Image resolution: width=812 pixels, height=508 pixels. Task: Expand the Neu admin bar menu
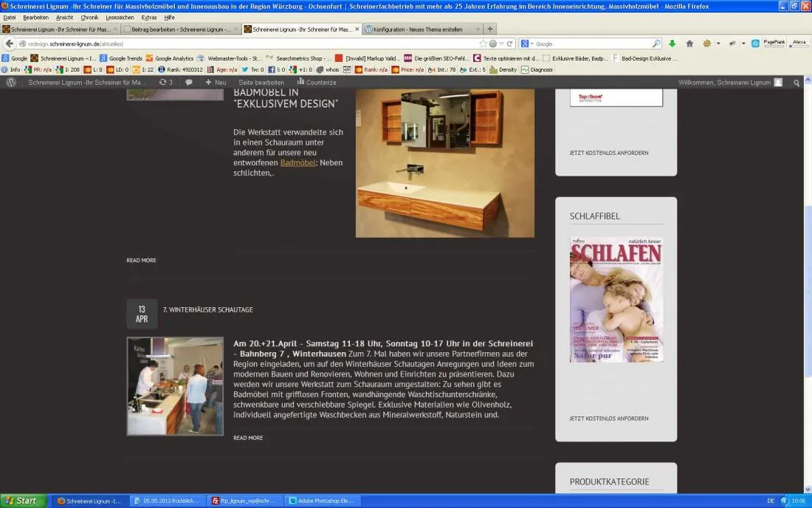(x=216, y=83)
